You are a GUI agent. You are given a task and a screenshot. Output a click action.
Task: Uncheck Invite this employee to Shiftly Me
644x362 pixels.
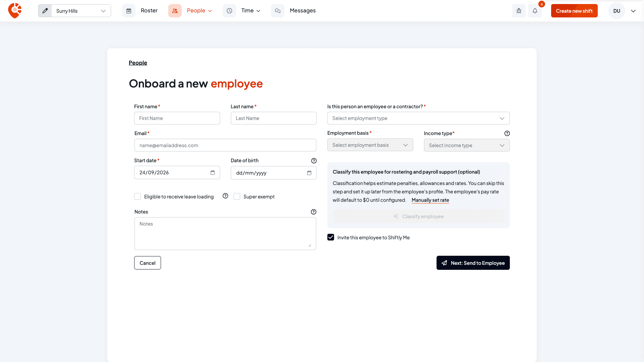click(331, 237)
